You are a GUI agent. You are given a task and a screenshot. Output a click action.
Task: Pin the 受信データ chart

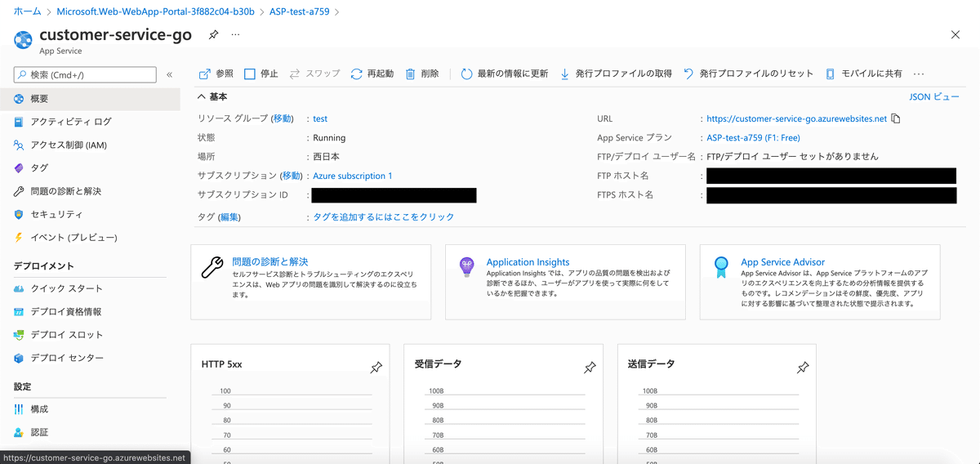(x=590, y=368)
